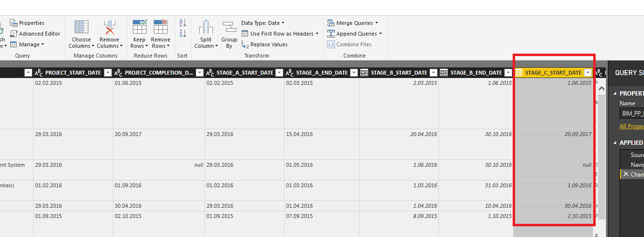644x237 pixels.
Task: Click the PROJECT_COMPLETION_D... text type icon
Action: tap(119, 73)
